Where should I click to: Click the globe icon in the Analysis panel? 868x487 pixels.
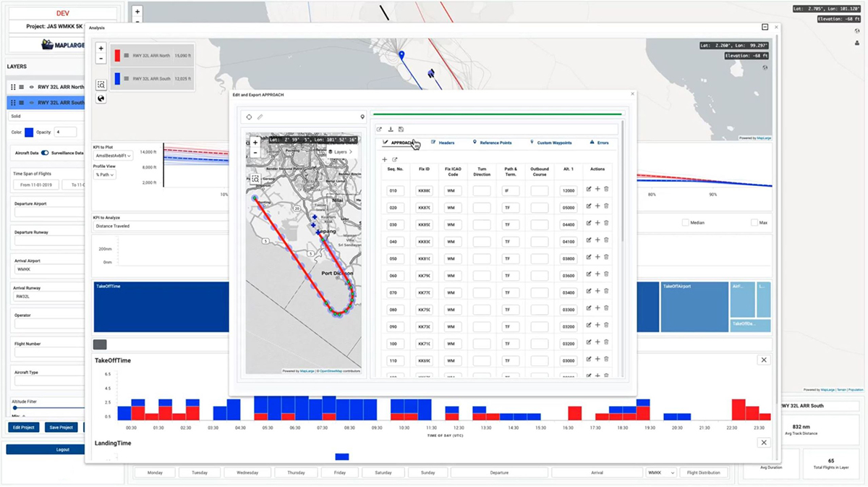click(x=101, y=100)
